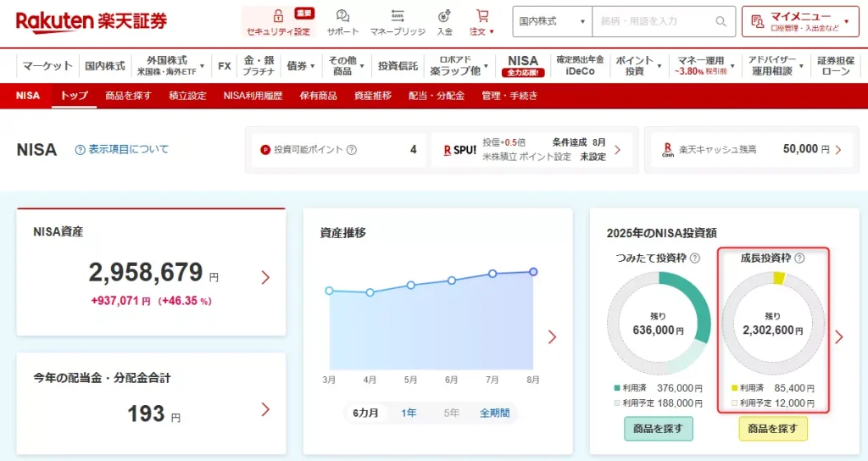The height and width of the screenshot is (461, 868).
Task: Open NISA資産 details arrow
Action: tap(265, 277)
